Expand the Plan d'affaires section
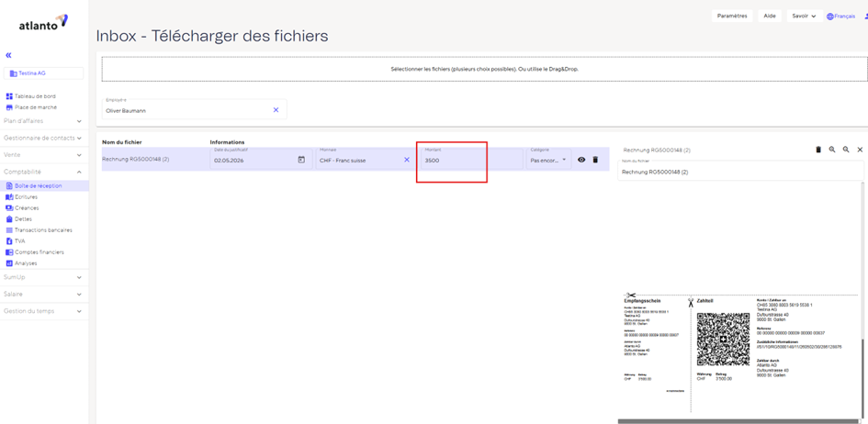 click(x=44, y=121)
